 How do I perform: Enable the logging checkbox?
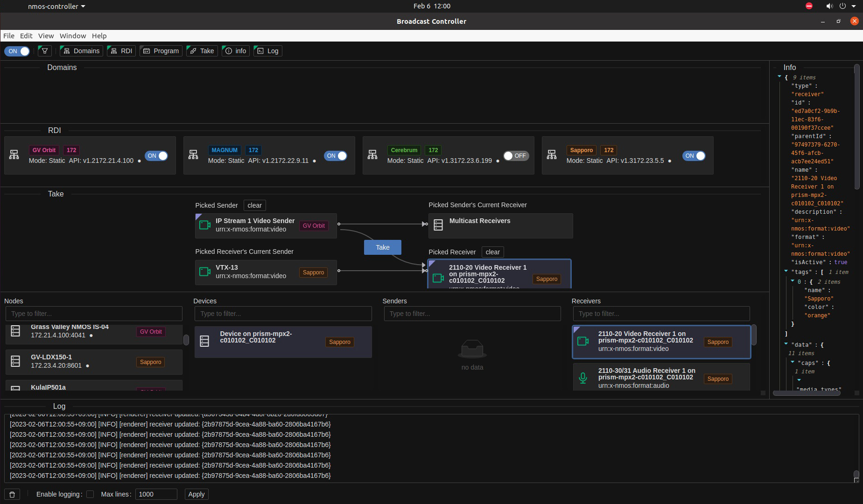point(90,494)
